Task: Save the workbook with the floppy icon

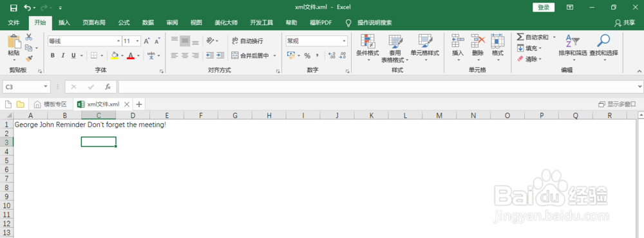Action: [x=13, y=7]
